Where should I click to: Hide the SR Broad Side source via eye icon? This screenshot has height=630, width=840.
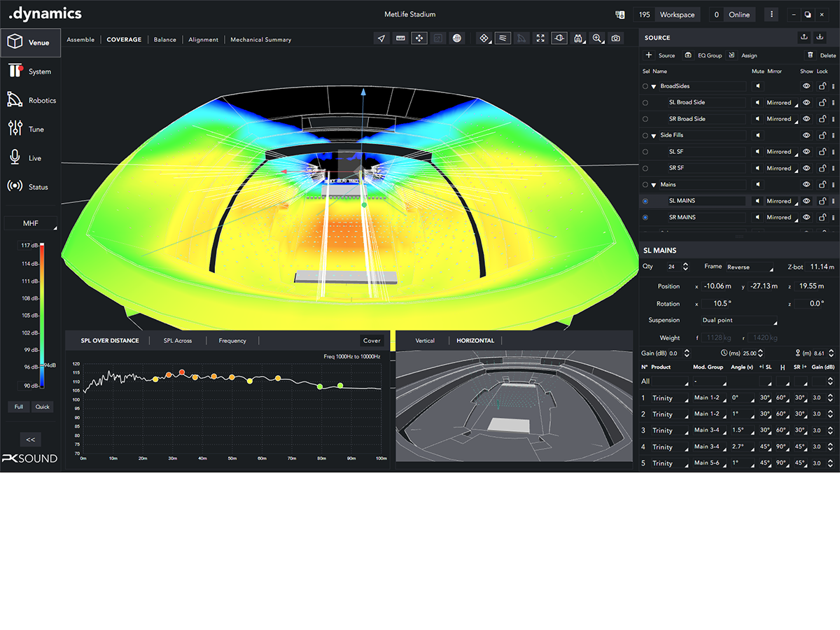click(x=806, y=118)
